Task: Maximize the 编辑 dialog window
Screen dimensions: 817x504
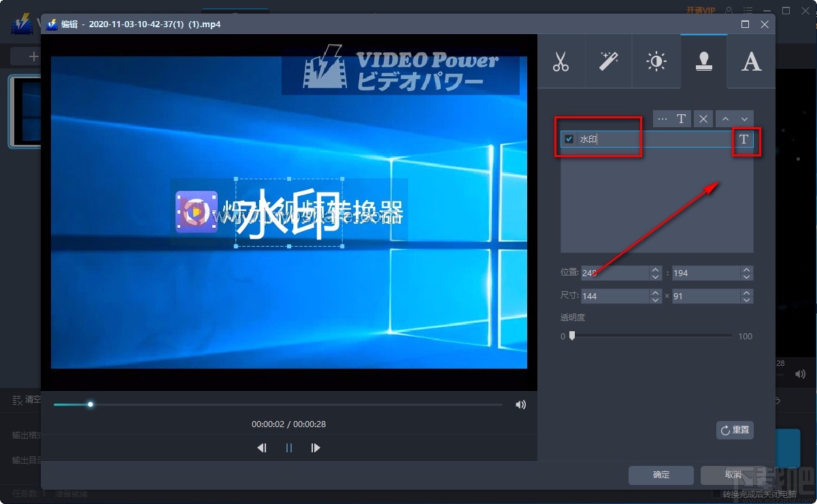Action: click(x=746, y=24)
